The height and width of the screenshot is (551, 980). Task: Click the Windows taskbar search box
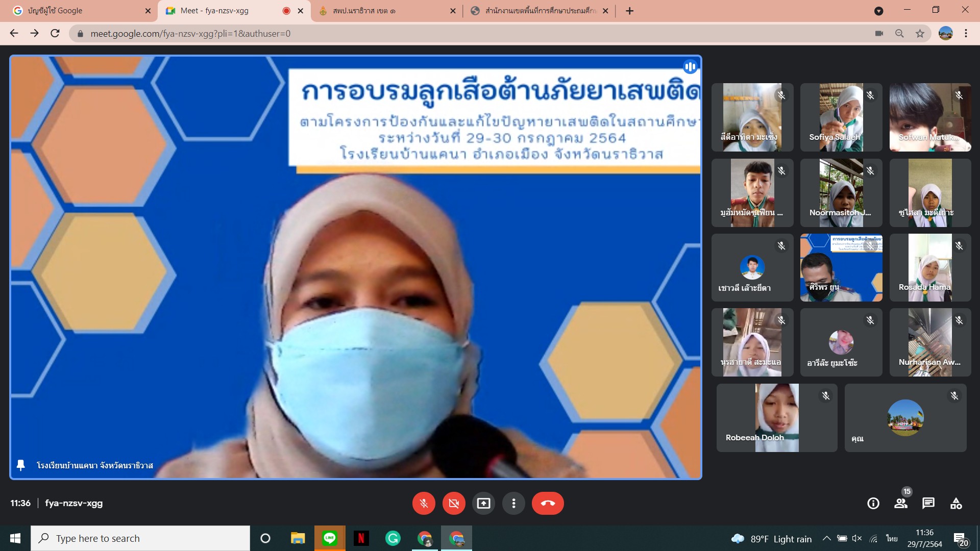click(140, 538)
